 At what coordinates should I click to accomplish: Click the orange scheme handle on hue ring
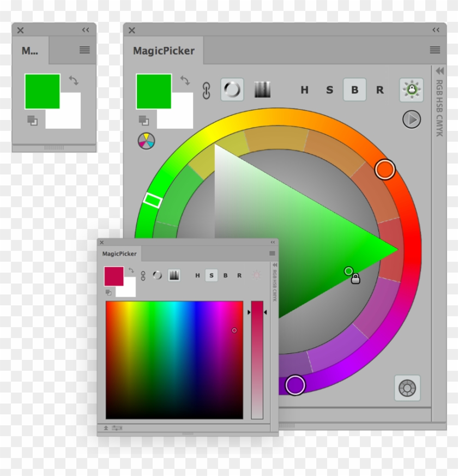coord(385,170)
